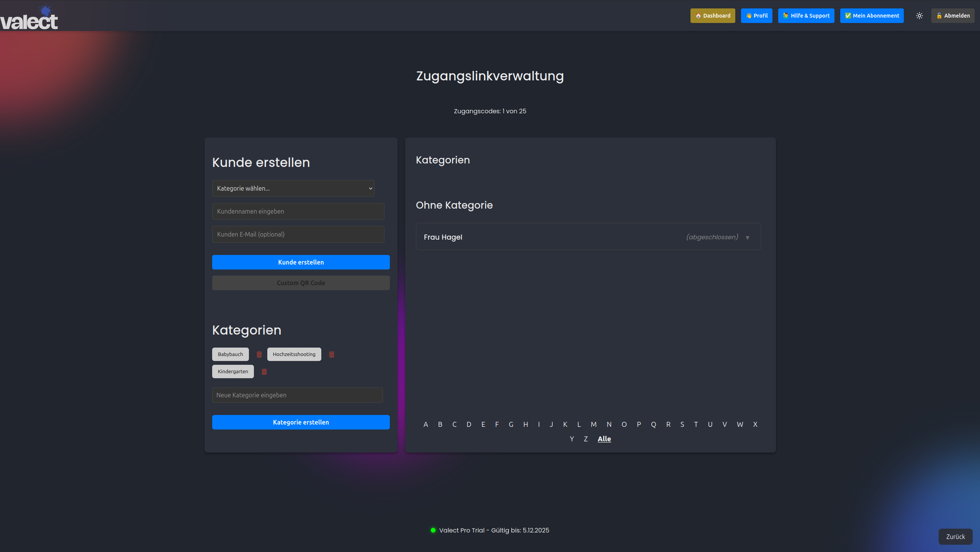Click the Kategorie erstellen button
Viewport: 980px width, 552px height.
(301, 422)
